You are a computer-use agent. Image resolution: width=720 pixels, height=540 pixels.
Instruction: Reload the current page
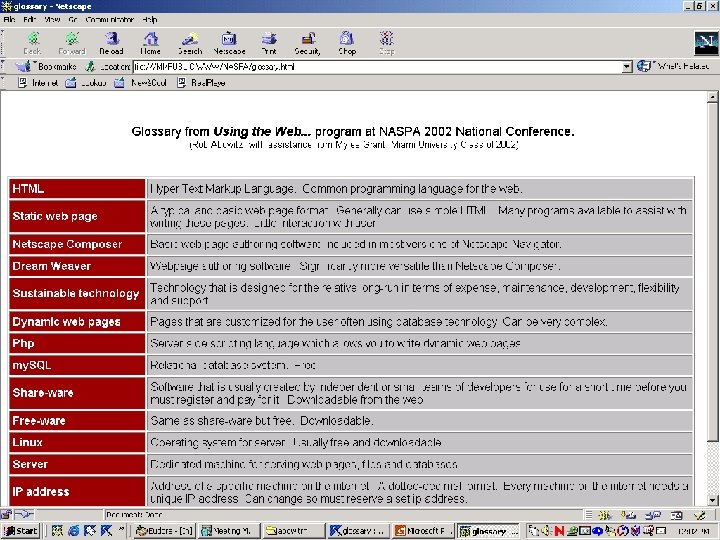(111, 44)
